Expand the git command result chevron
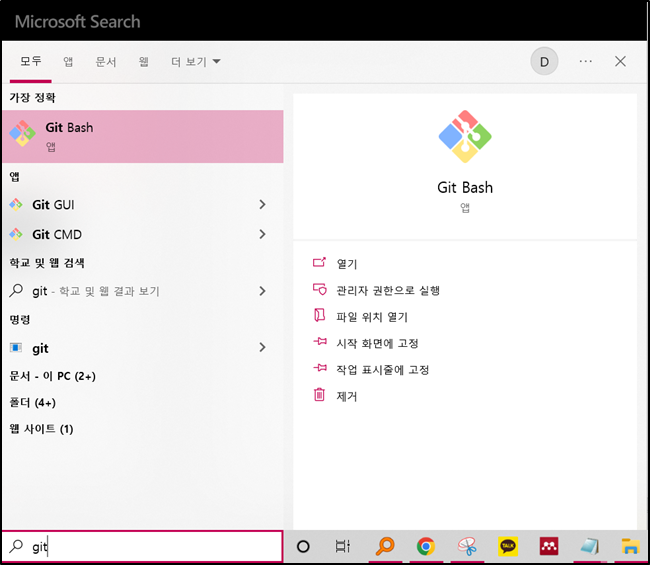Image resolution: width=650 pixels, height=565 pixels. pos(262,347)
